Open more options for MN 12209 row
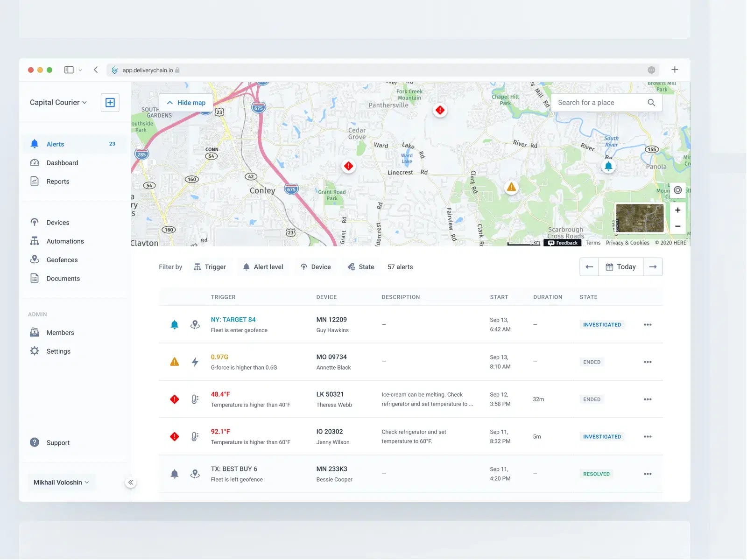747x560 pixels. tap(648, 325)
